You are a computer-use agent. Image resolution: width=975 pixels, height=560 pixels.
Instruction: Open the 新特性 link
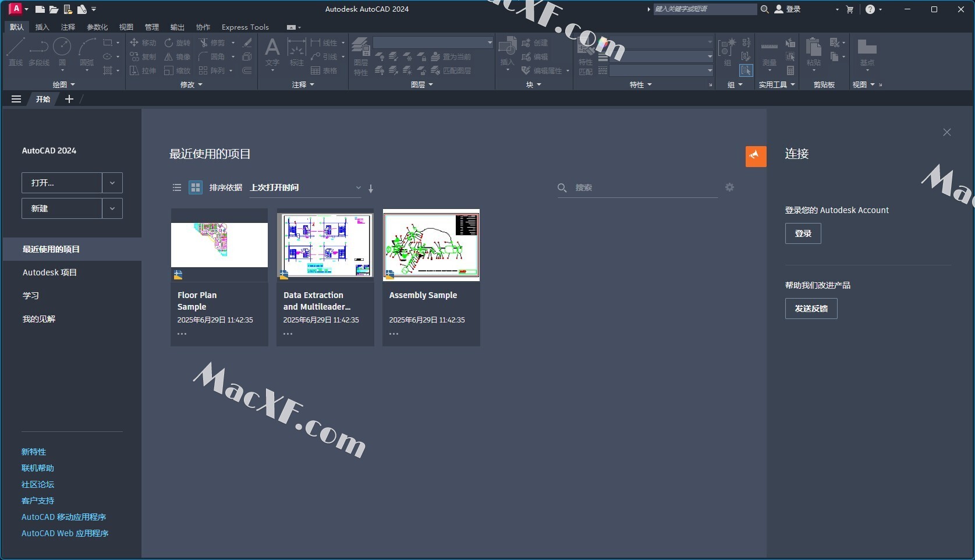tap(34, 452)
